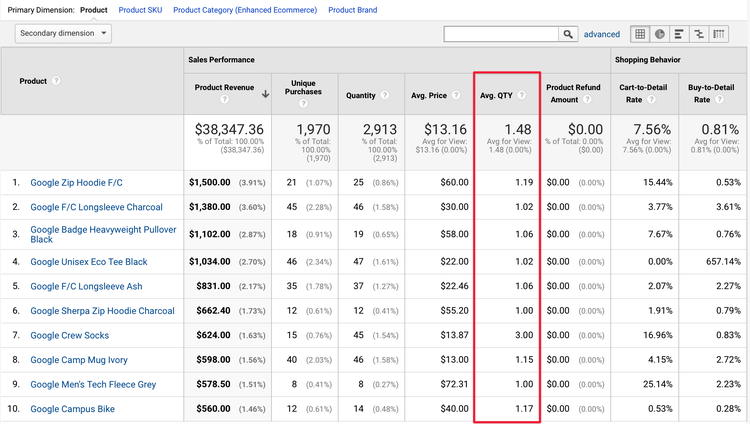Screen dimensions: 750x424
Task: Sort by Quantity column header
Action: (x=361, y=95)
